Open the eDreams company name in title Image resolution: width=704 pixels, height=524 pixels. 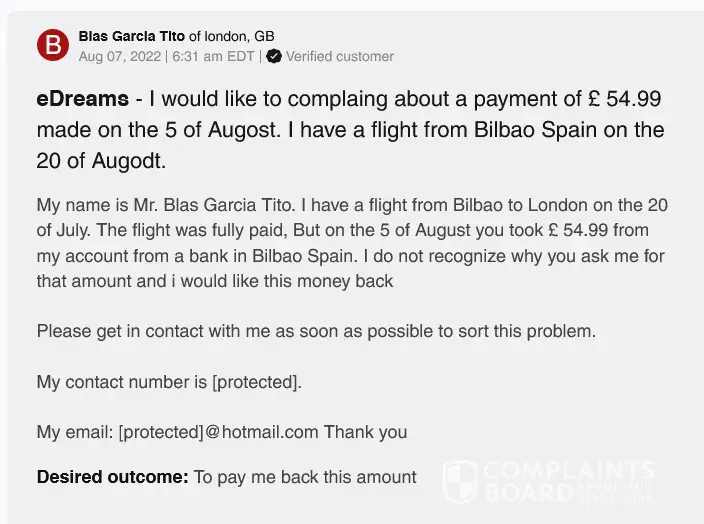tap(82, 100)
